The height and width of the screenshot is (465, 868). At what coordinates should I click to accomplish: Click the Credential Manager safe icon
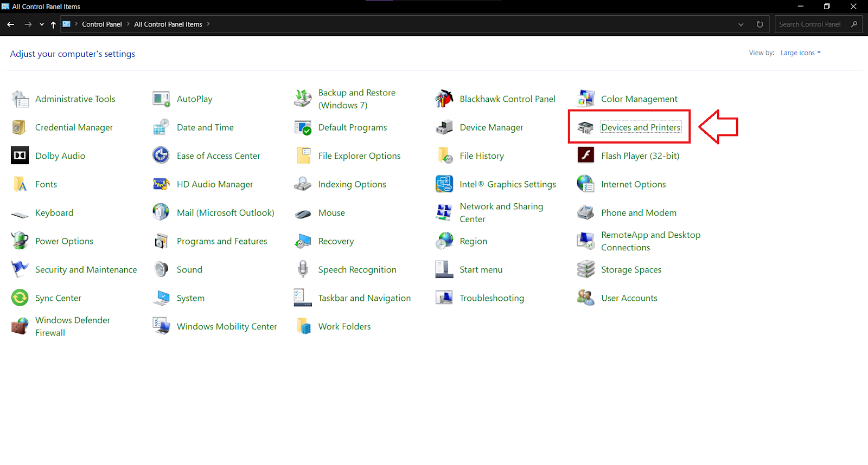click(20, 127)
